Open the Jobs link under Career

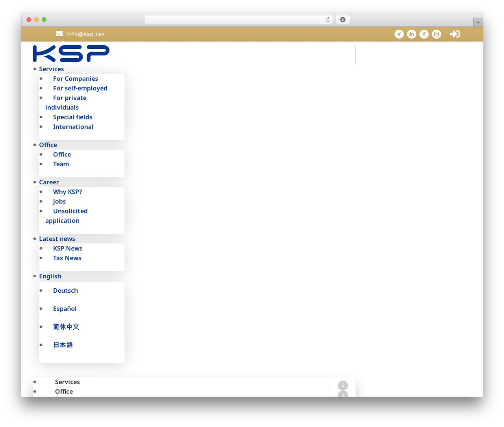click(59, 201)
